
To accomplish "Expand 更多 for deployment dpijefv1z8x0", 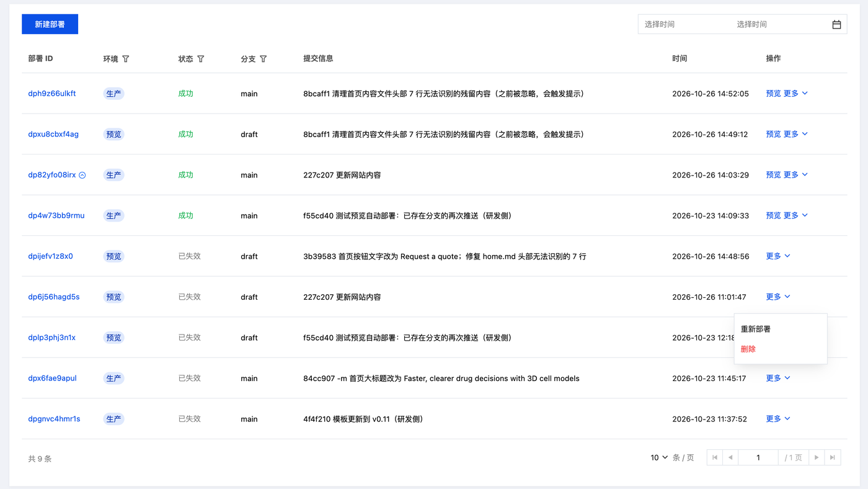I will [778, 256].
